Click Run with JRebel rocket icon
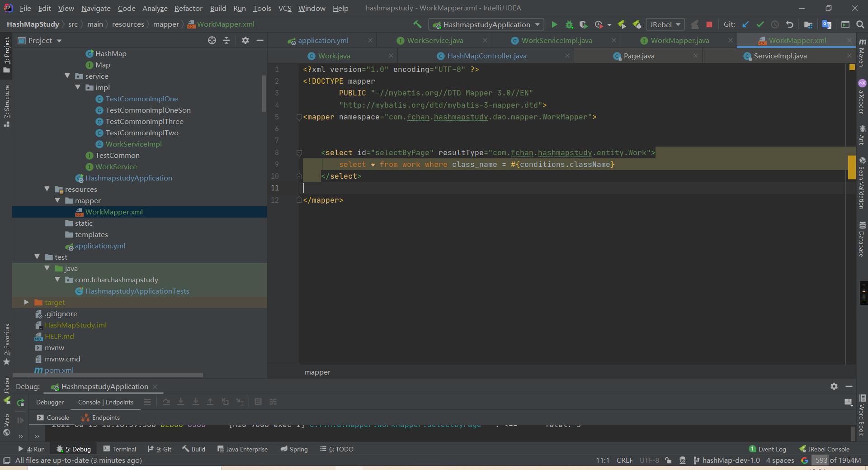 pos(622,24)
